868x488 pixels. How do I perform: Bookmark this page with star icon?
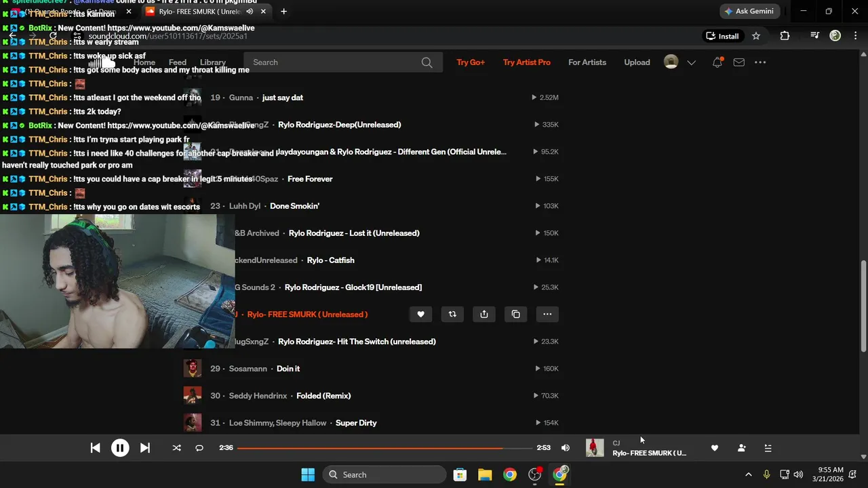(756, 36)
